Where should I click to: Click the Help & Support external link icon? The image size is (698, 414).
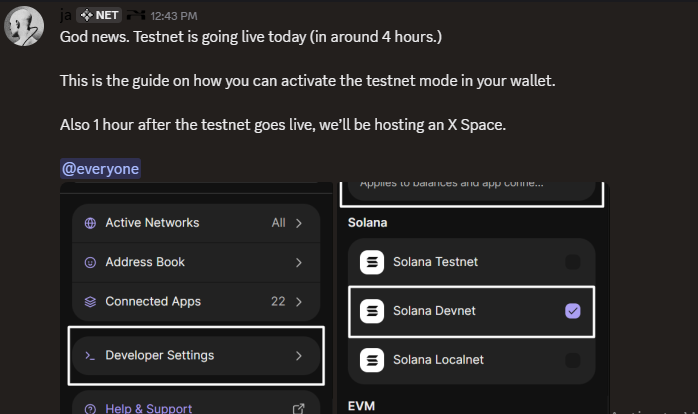(x=299, y=408)
